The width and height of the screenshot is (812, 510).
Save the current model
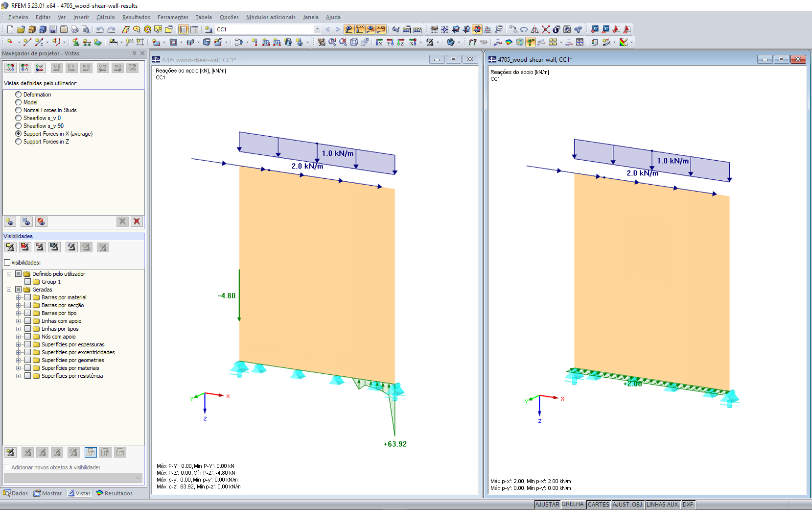(53, 29)
